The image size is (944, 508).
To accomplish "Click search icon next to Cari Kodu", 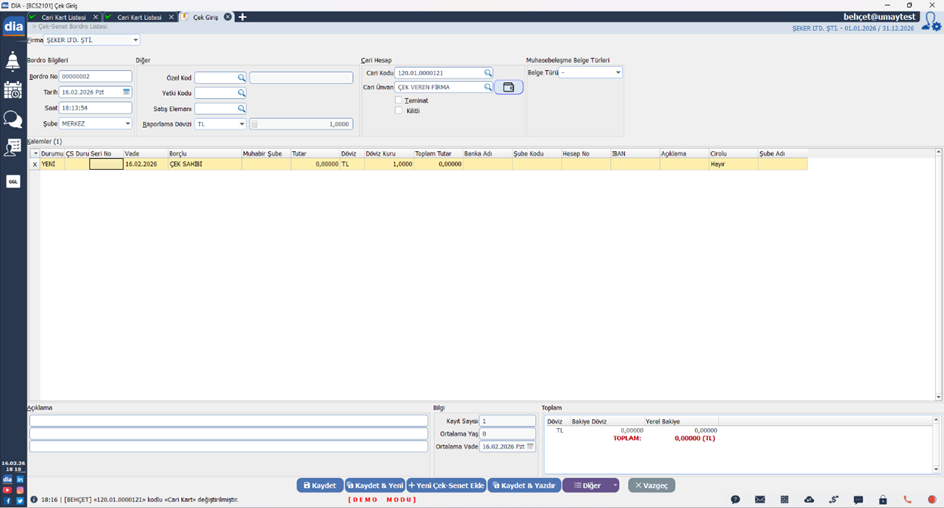I will pos(488,73).
